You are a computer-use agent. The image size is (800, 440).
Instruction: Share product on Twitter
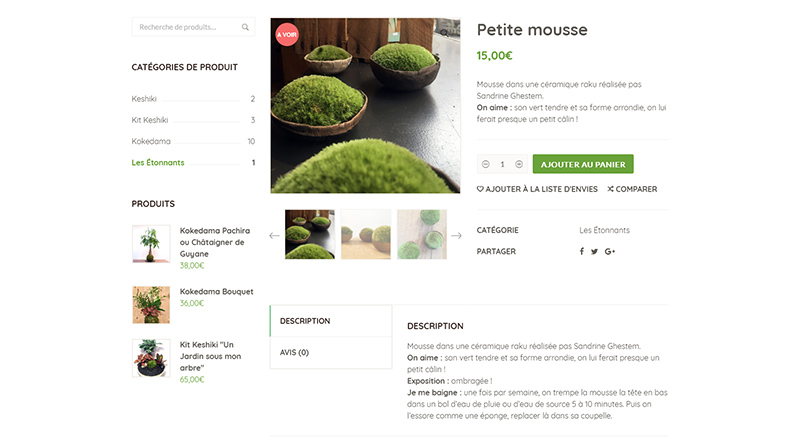tap(594, 251)
